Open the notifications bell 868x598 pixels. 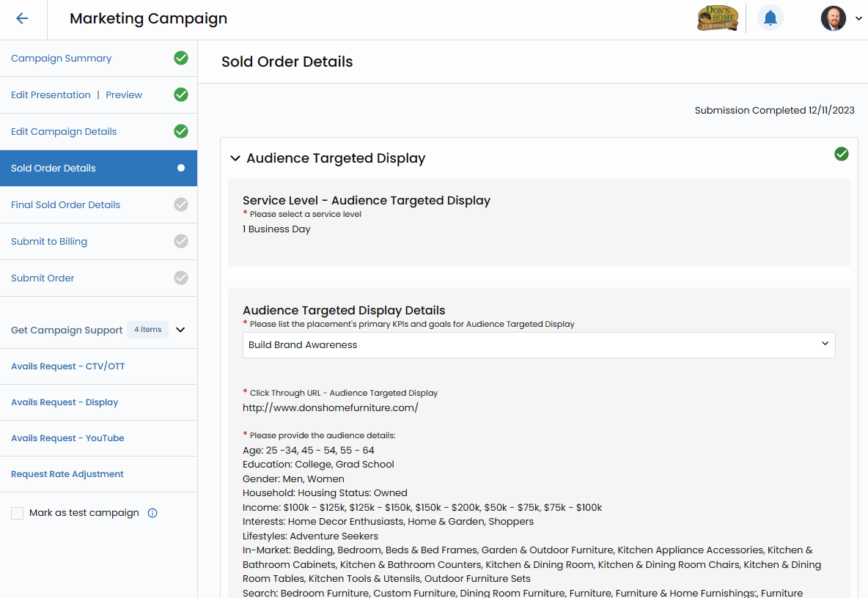[x=770, y=18]
